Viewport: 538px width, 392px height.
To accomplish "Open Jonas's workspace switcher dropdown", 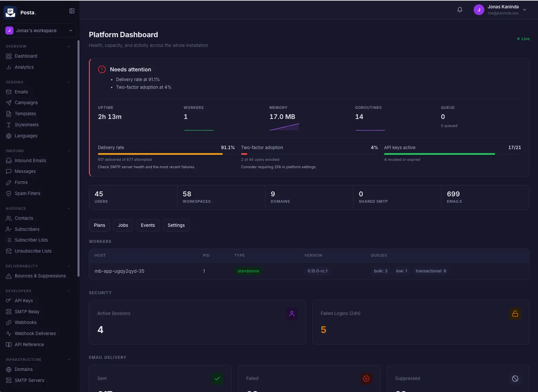I will pos(39,31).
